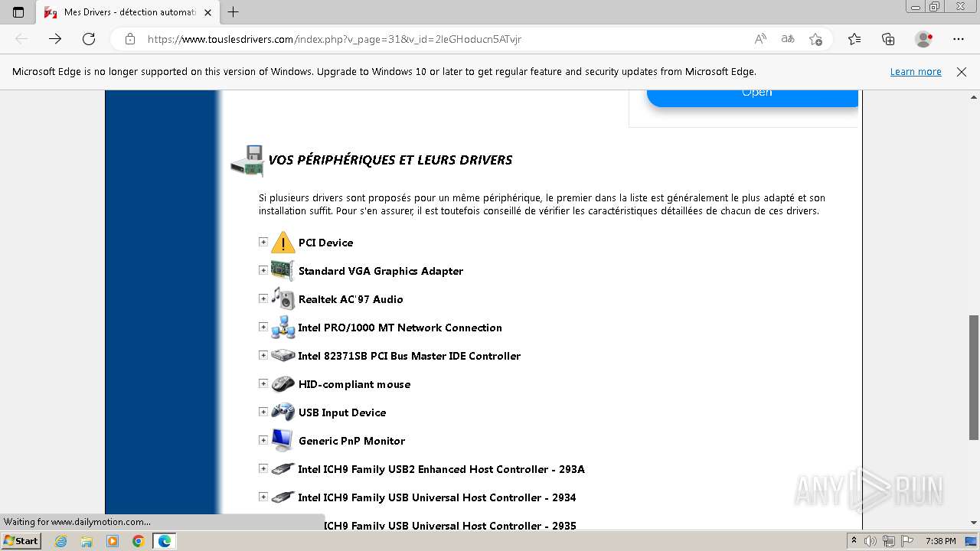This screenshot has width=980, height=551.
Task: Expand the PCI Device entry
Action: [263, 242]
